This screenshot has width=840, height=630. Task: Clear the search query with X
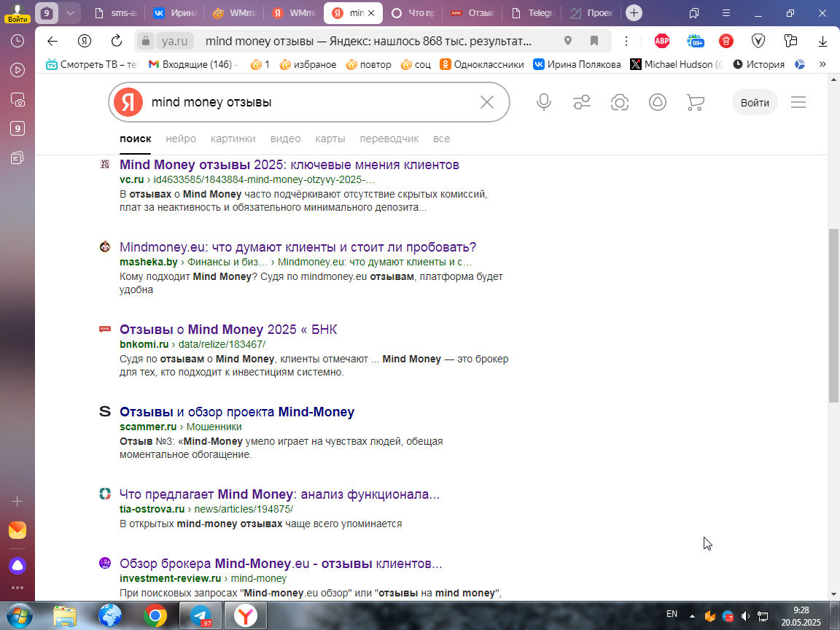point(487,102)
